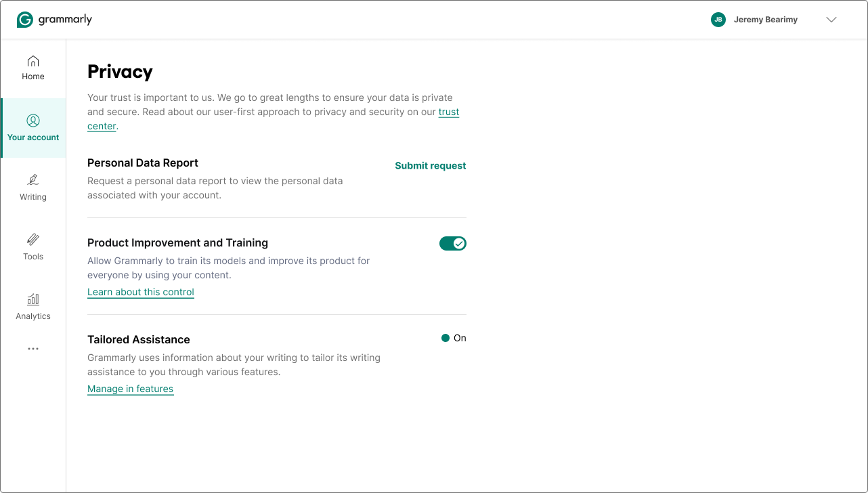This screenshot has width=868, height=493.
Task: Select the Tools nav label
Action: 32,257
